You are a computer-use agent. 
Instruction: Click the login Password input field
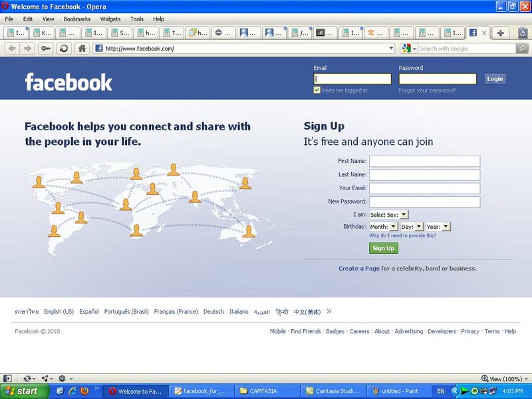(x=438, y=78)
